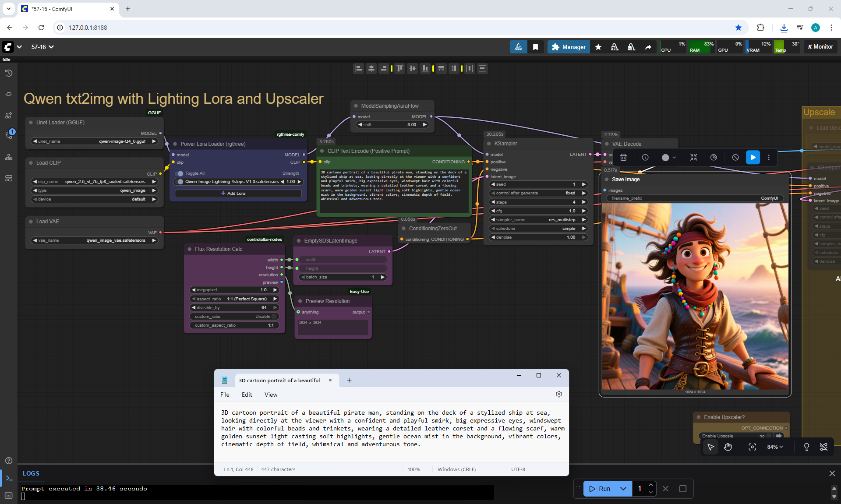841x504 pixels.
Task: Click the fit view icon
Action: [x=752, y=447]
